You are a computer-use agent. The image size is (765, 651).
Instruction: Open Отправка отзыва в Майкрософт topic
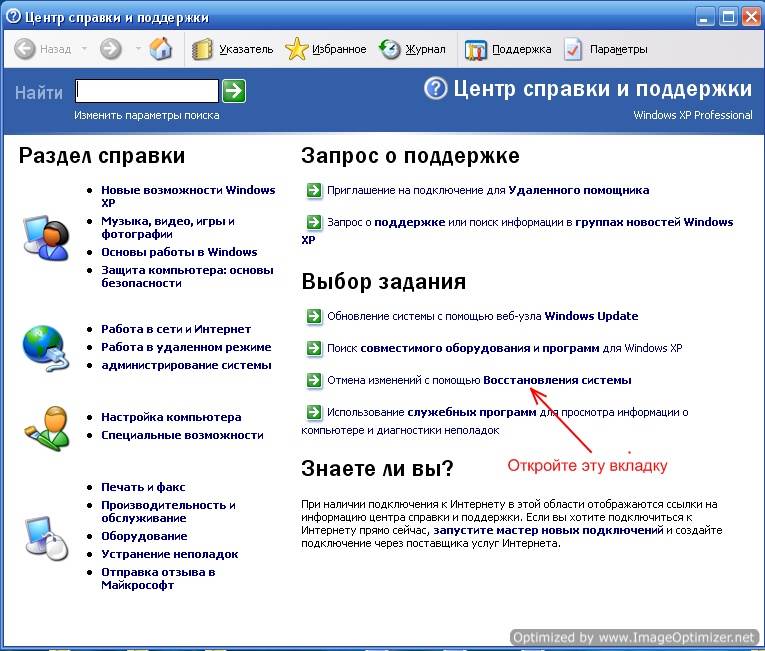point(158,579)
